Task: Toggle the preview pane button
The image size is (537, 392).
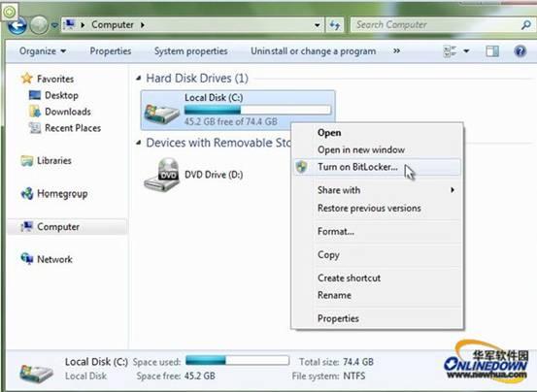Action: point(492,51)
